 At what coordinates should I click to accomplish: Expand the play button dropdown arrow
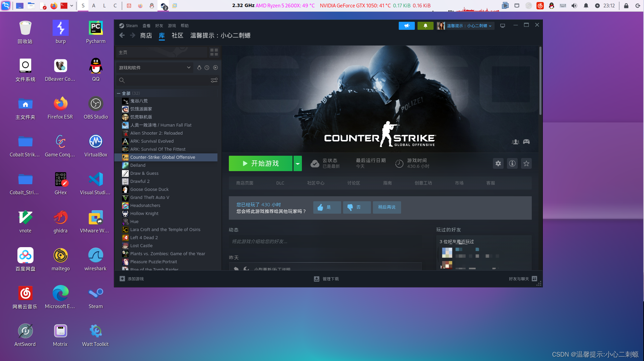click(x=298, y=163)
